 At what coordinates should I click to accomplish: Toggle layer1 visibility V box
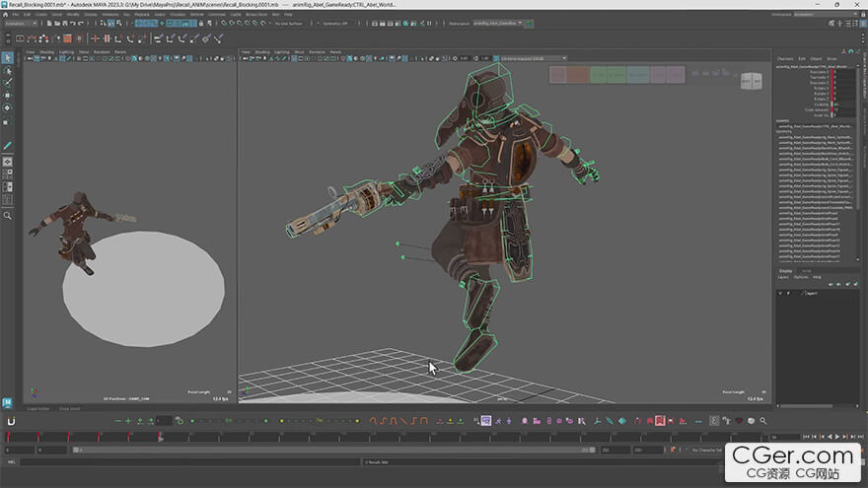click(x=780, y=293)
